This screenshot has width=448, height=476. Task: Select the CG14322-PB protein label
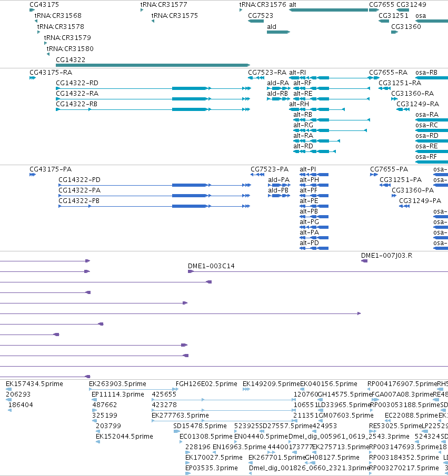(x=79, y=201)
